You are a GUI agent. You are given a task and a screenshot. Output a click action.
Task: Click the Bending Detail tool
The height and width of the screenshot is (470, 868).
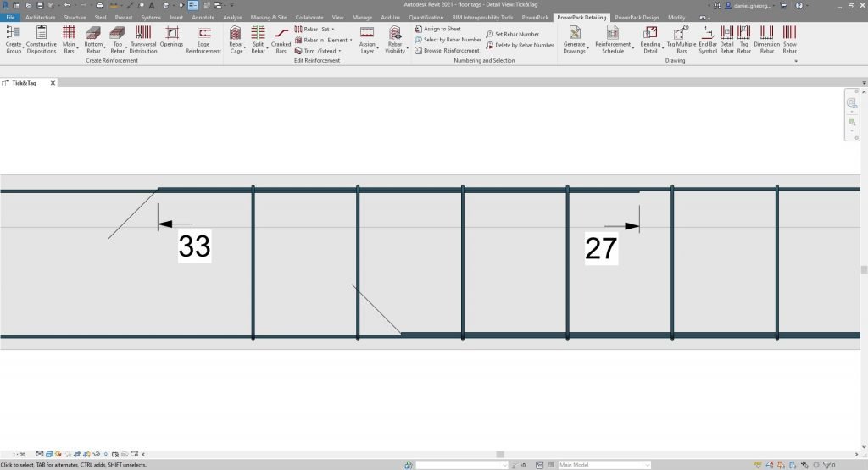pos(650,39)
